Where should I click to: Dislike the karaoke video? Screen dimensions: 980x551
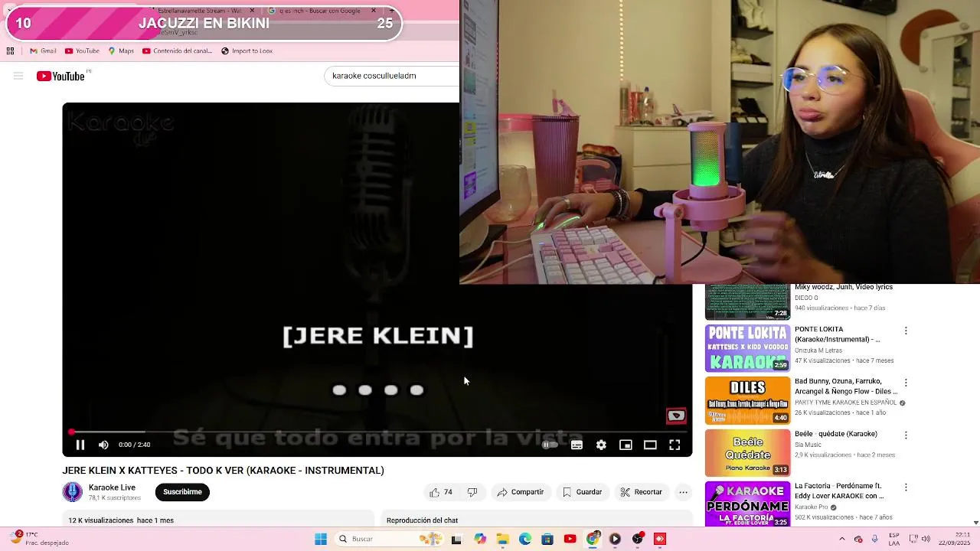point(472,492)
